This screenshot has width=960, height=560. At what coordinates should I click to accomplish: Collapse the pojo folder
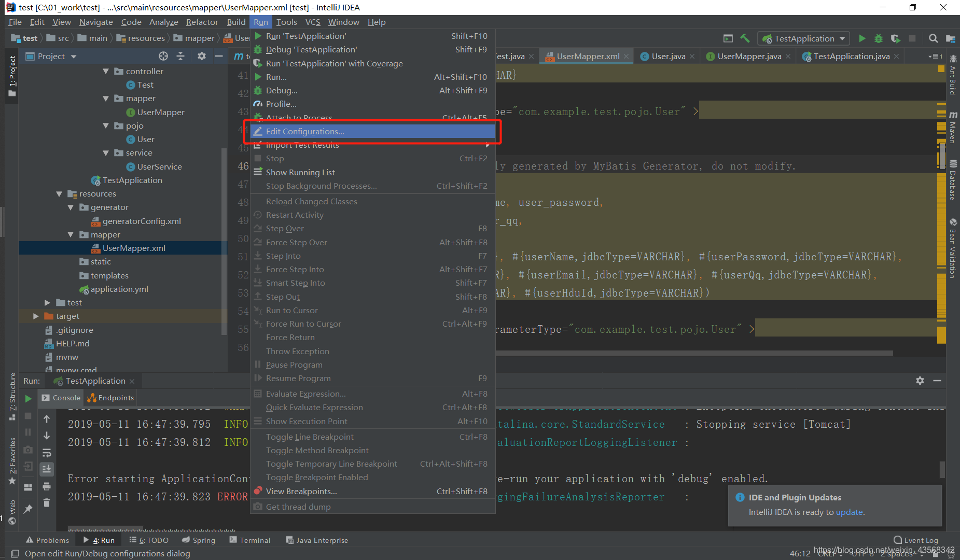click(x=106, y=126)
